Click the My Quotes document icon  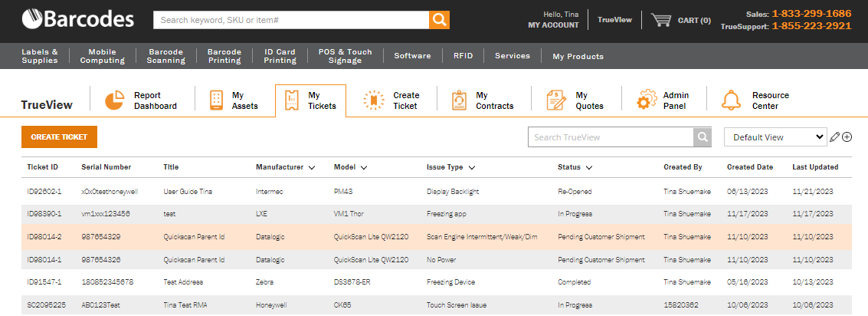[556, 100]
